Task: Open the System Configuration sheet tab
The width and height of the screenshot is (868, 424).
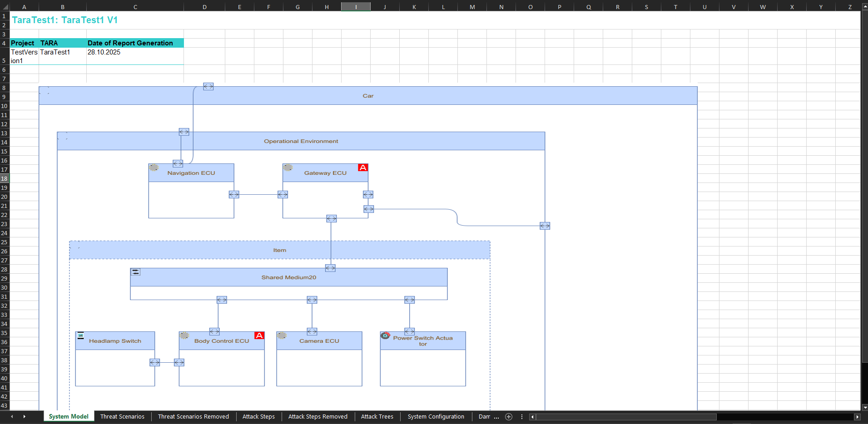Action: 436,417
